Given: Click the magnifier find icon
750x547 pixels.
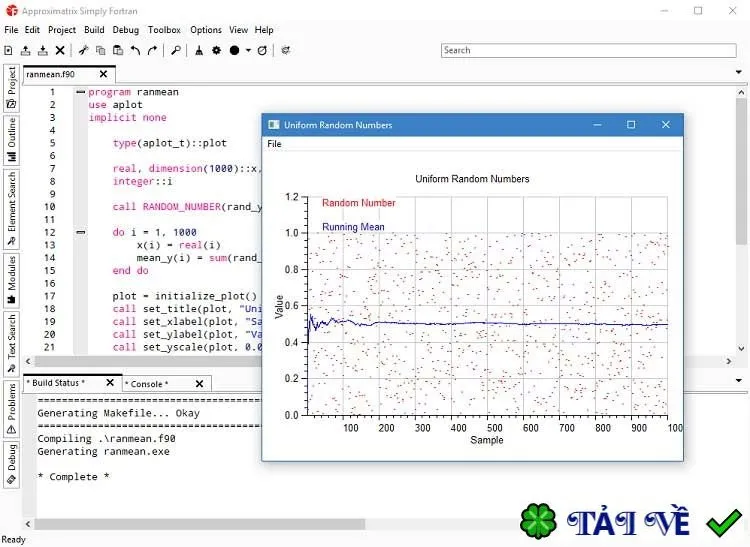Looking at the screenshot, I should (x=176, y=50).
